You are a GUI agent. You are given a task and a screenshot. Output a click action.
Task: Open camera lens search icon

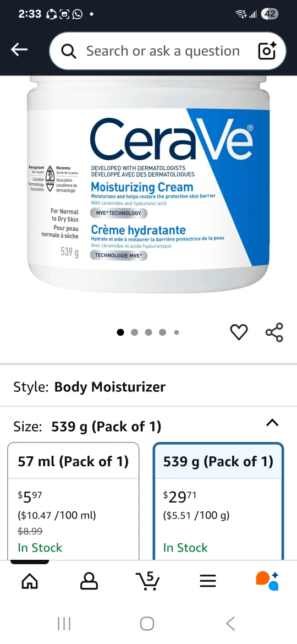point(267,51)
